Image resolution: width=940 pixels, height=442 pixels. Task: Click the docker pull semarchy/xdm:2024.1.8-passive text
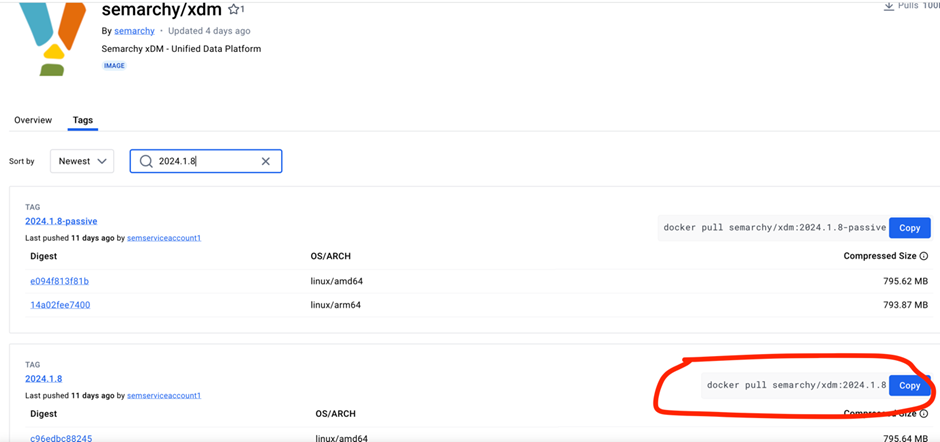[775, 228]
